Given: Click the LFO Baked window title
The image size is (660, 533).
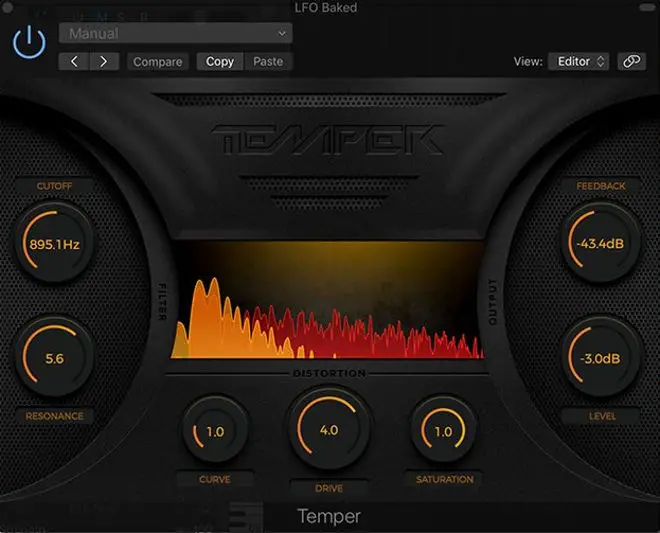Looking at the screenshot, I should point(326,7).
